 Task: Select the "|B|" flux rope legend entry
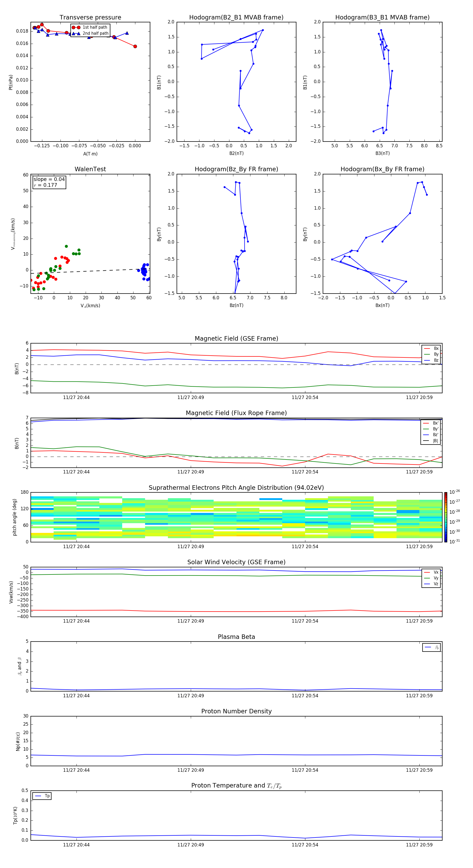click(431, 441)
